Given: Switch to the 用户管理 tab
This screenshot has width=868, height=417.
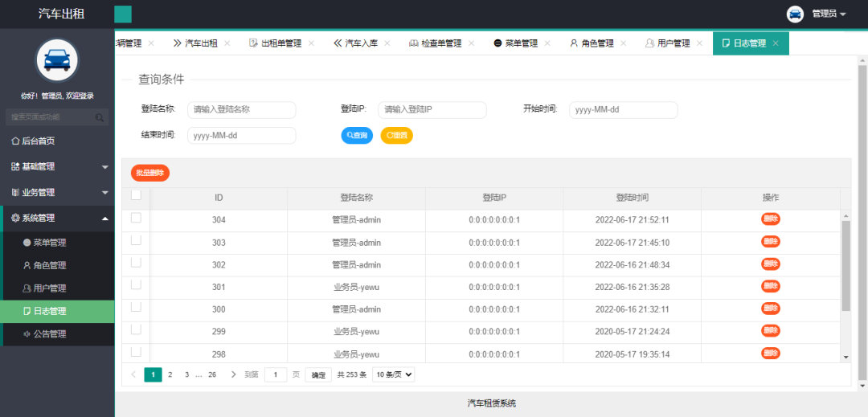Looking at the screenshot, I should pos(668,43).
